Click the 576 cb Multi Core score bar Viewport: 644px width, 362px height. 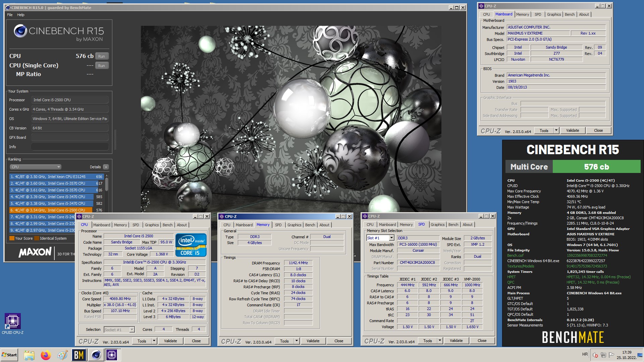pyautogui.click(x=596, y=167)
